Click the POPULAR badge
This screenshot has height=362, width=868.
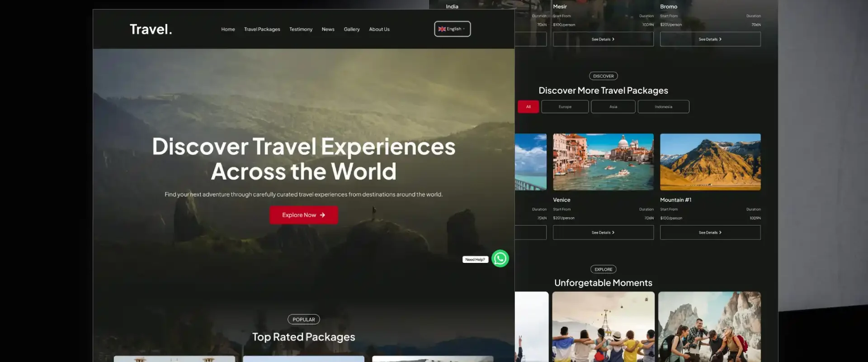tap(303, 319)
